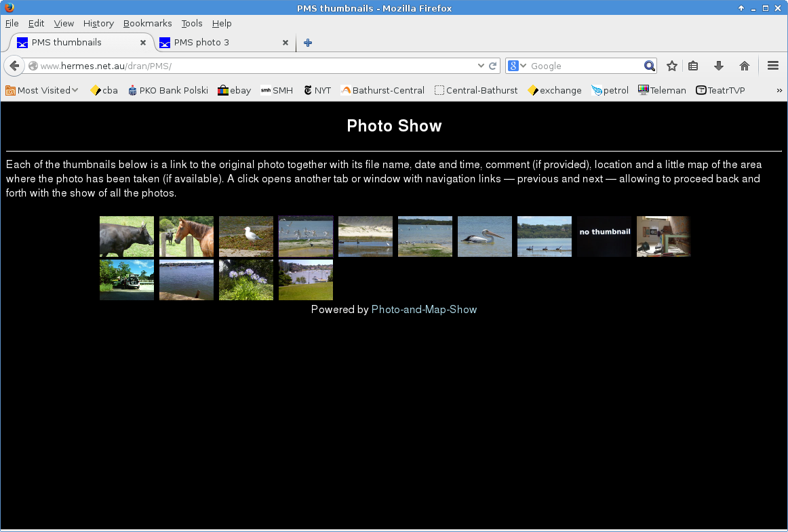Expand the Most Visited bookmarks folder
788x532 pixels.
click(42, 90)
